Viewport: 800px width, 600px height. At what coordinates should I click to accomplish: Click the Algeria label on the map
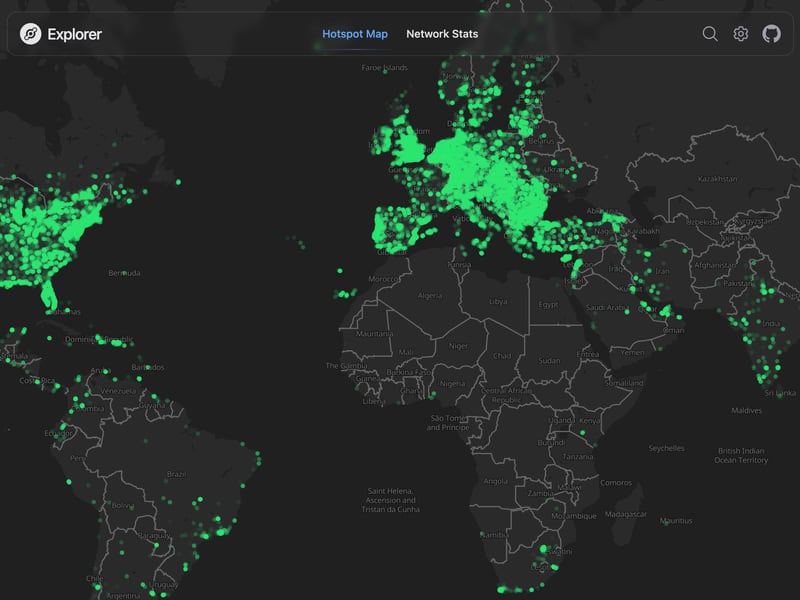point(429,296)
